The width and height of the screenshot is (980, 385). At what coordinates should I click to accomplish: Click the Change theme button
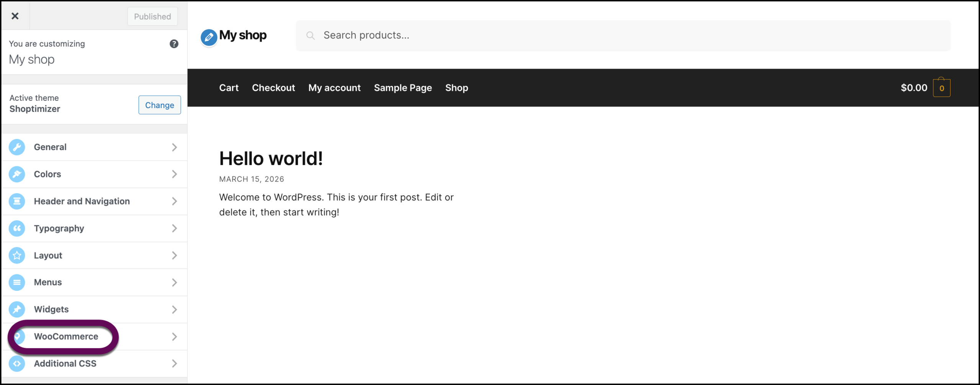pyautogui.click(x=159, y=105)
